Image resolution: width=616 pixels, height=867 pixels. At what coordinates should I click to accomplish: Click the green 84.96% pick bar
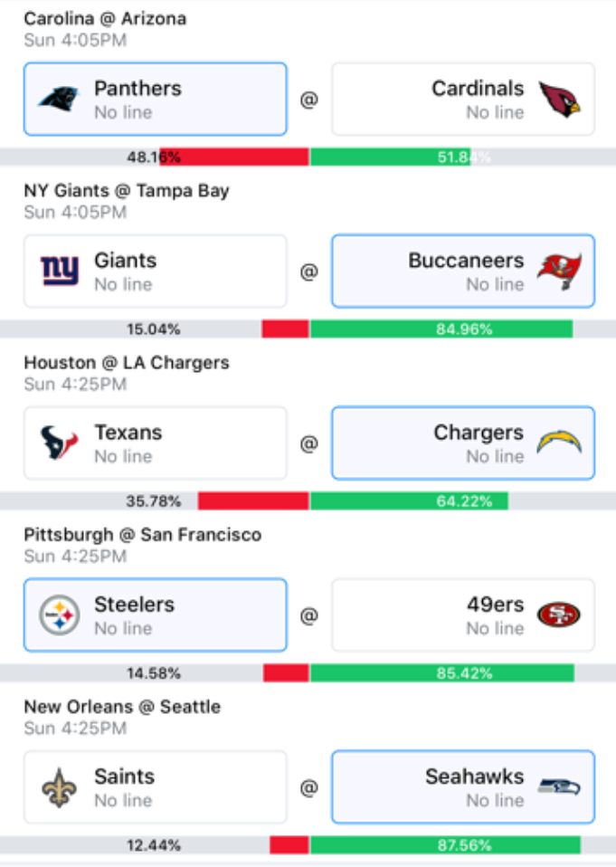coord(441,329)
